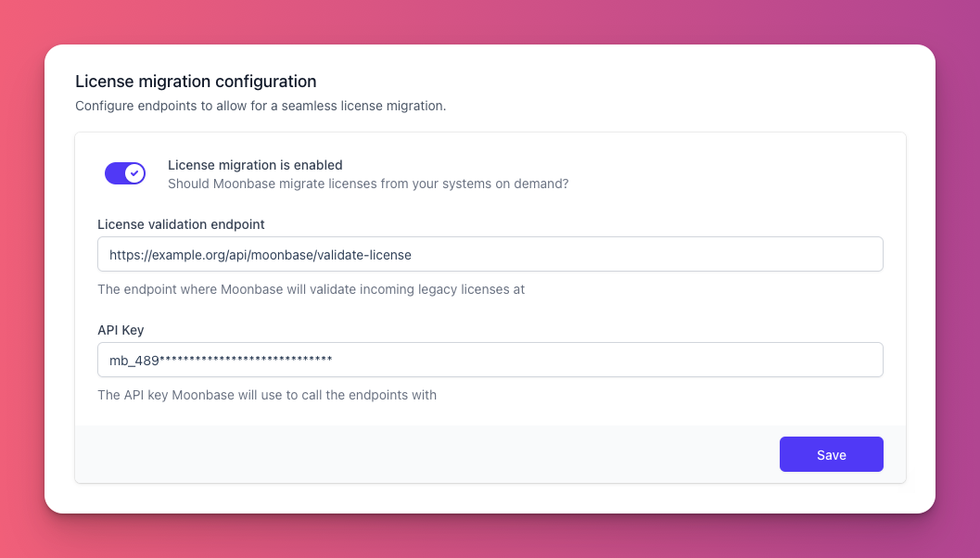Click the License validation endpoint URL field
Screen dimensions: 980x558
click(490, 254)
